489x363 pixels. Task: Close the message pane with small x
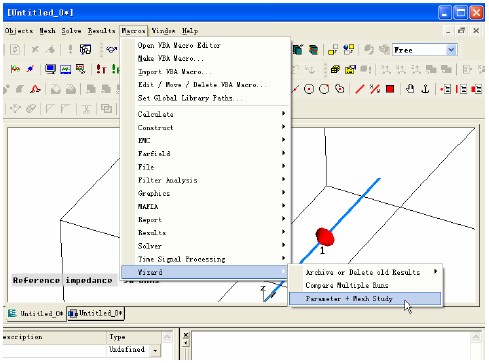click(186, 335)
